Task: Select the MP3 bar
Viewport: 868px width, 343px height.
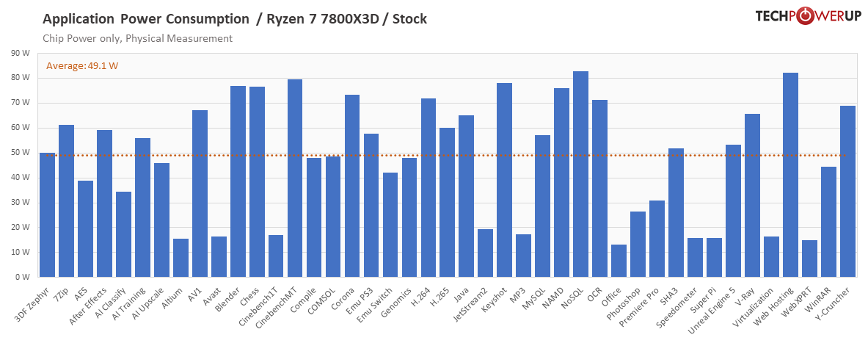Action: point(524,256)
